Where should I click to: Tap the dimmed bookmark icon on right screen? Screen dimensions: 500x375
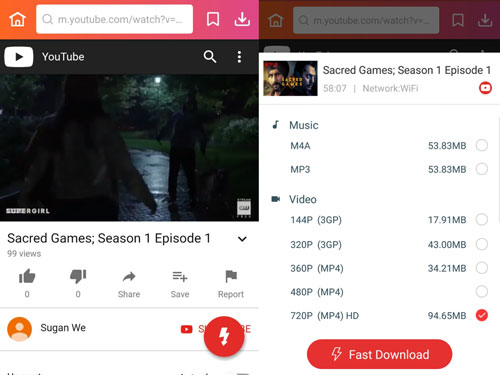pos(458,20)
